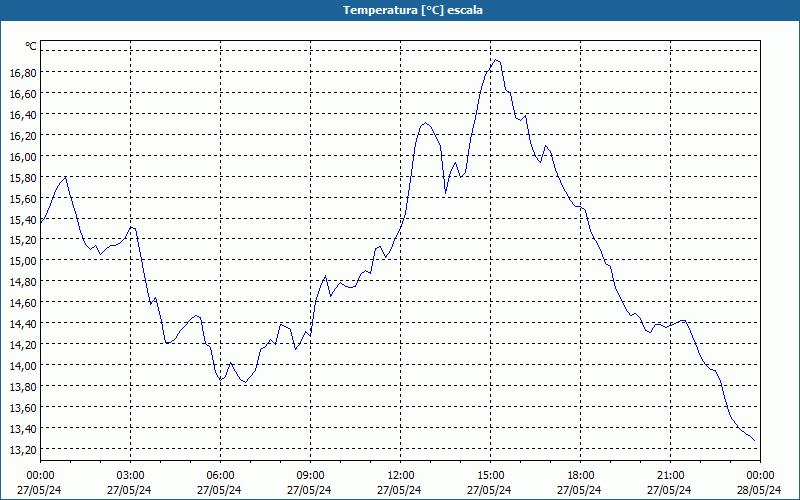Click the 16,60 y-axis value
The width and height of the screenshot is (800, 500).
coord(23,94)
